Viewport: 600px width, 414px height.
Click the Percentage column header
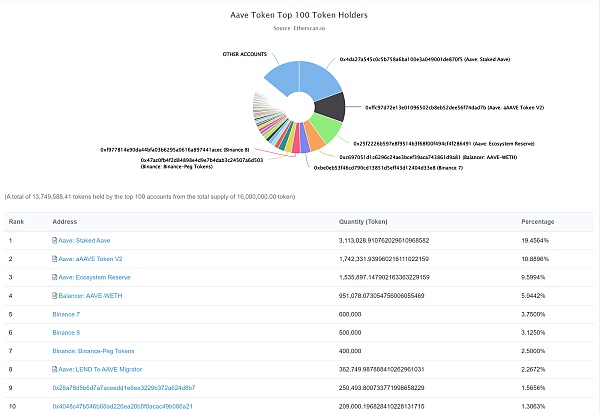(x=543, y=220)
